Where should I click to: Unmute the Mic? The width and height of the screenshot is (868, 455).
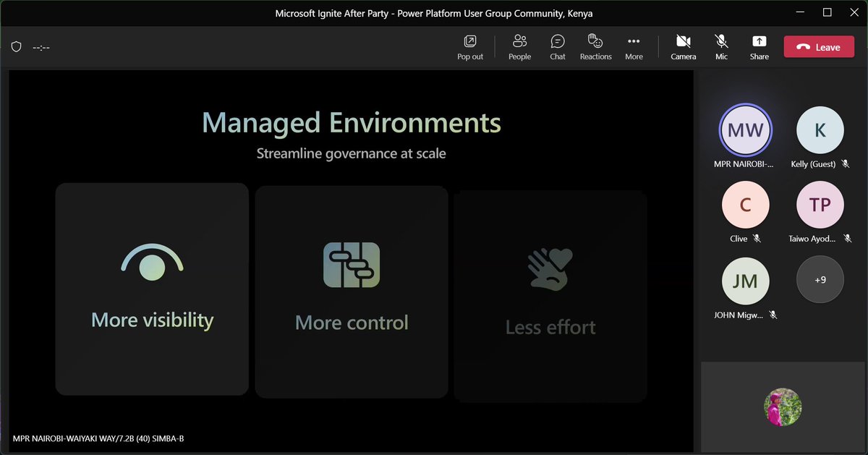click(x=721, y=47)
